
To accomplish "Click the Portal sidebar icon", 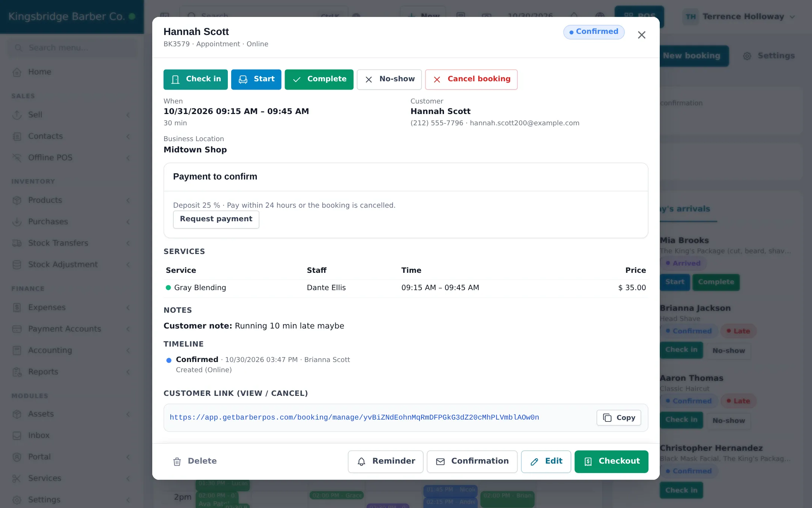I will 17,457.
